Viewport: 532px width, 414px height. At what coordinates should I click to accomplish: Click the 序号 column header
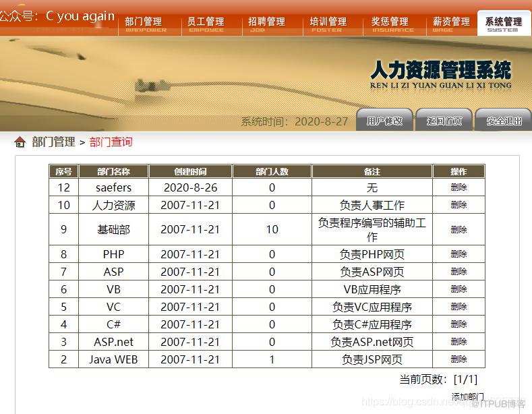point(63,171)
